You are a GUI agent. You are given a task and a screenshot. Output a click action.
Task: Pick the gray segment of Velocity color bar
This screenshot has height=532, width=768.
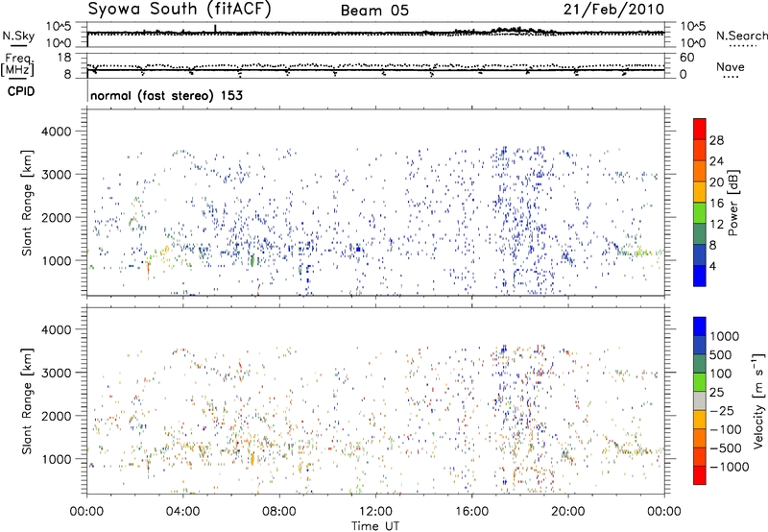click(700, 400)
